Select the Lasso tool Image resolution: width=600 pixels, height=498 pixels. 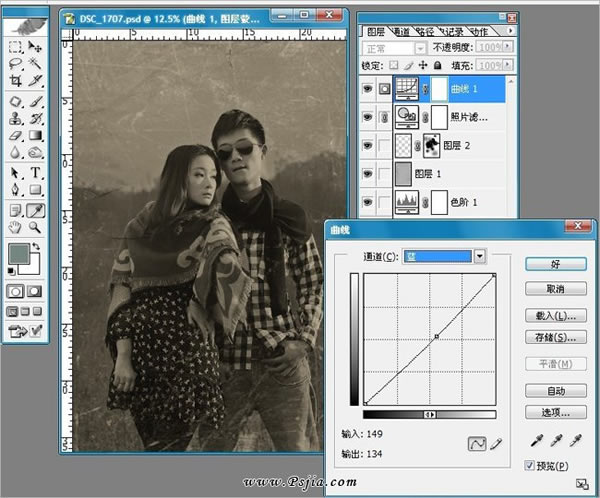[x=15, y=64]
